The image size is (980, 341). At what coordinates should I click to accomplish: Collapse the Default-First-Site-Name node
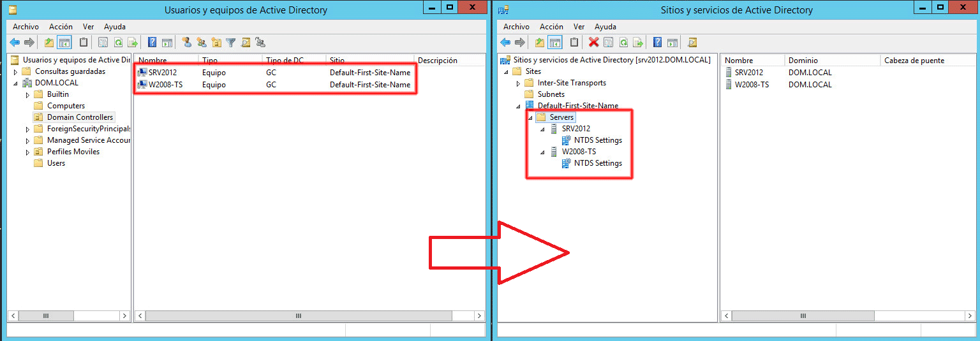point(518,106)
